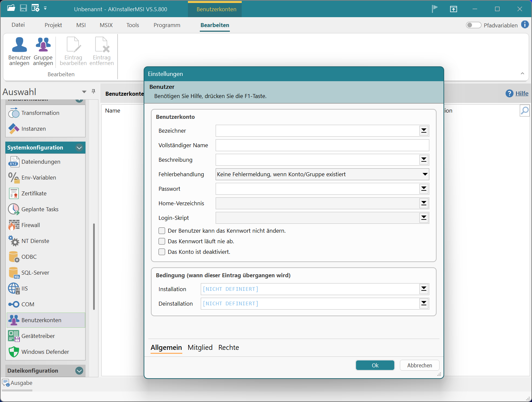Click the search magnifier icon
Image resolution: width=532 pixels, height=402 pixels.
(524, 111)
